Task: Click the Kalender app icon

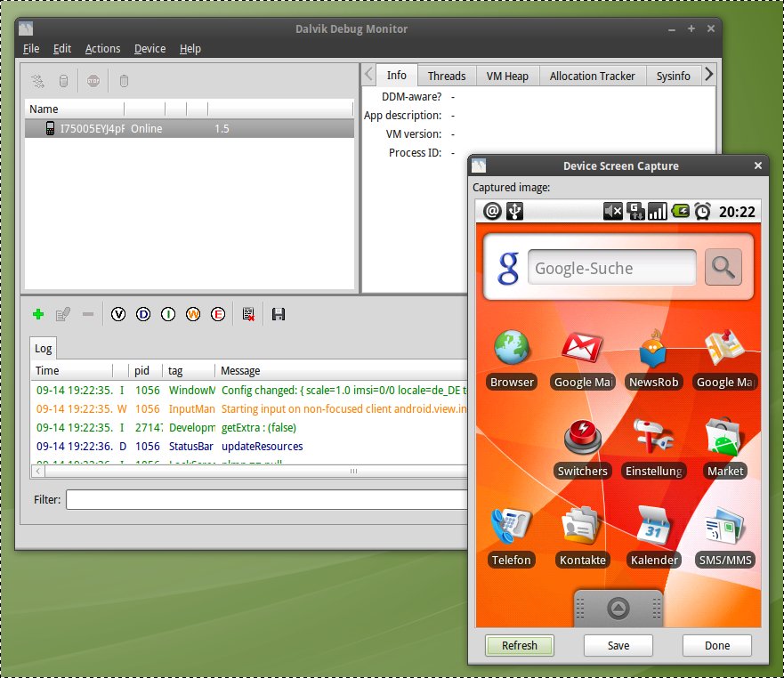Action: [654, 528]
